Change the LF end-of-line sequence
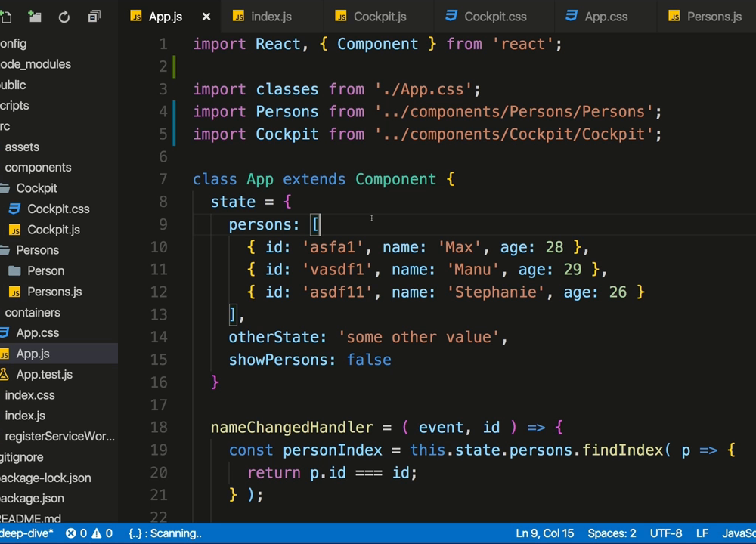Image resolution: width=756 pixels, height=544 pixels. tap(702, 533)
